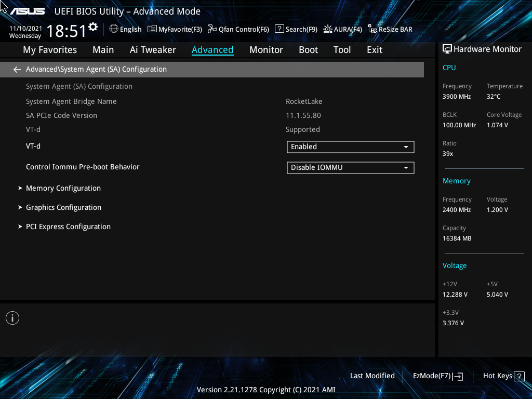The height and width of the screenshot is (399, 532).
Task: Switch to EzMode(F7) text
Action: 432,376
